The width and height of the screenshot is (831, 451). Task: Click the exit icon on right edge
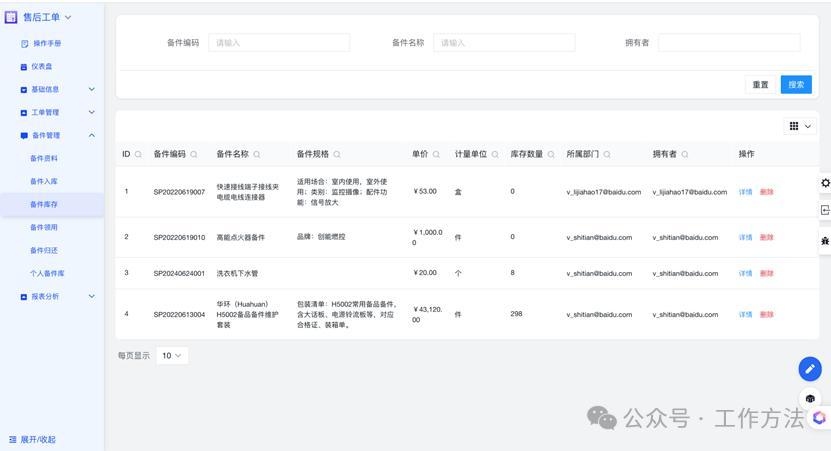pyautogui.click(x=825, y=211)
